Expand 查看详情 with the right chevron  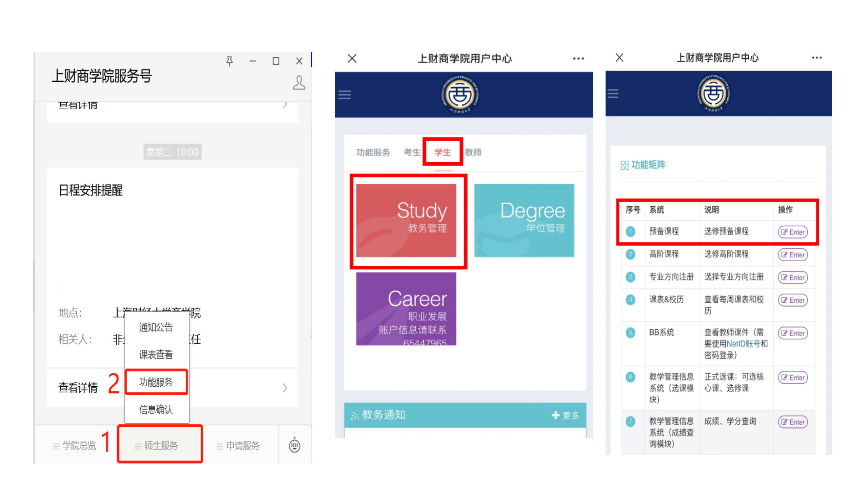(285, 388)
